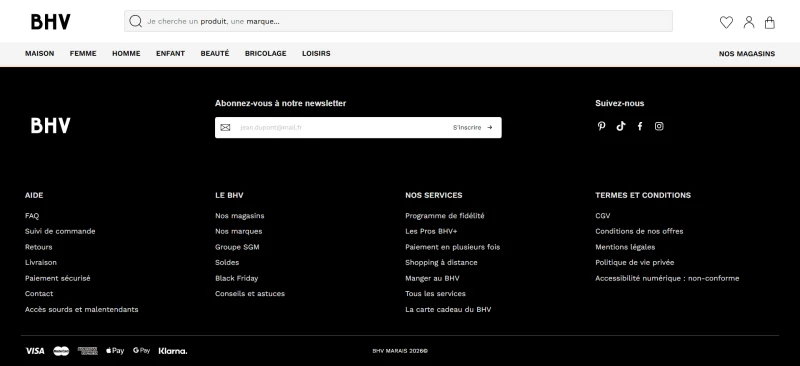800x366 pixels.
Task: Open Programme de fidélité link
Action: coord(445,216)
